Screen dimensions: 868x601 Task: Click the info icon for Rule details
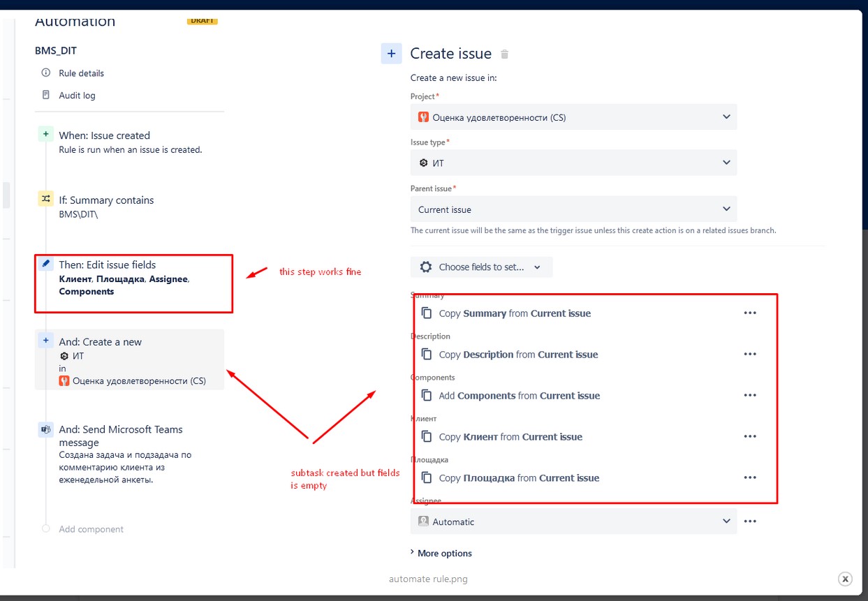[46, 73]
